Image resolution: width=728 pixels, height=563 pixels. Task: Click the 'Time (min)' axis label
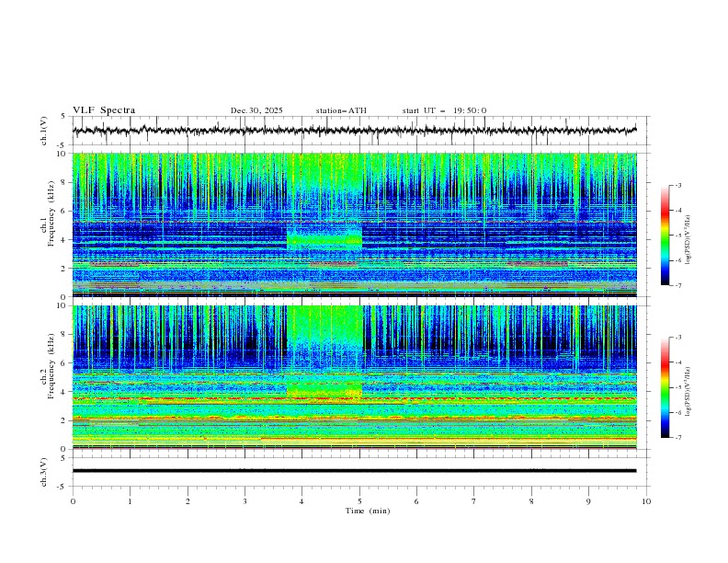(368, 511)
